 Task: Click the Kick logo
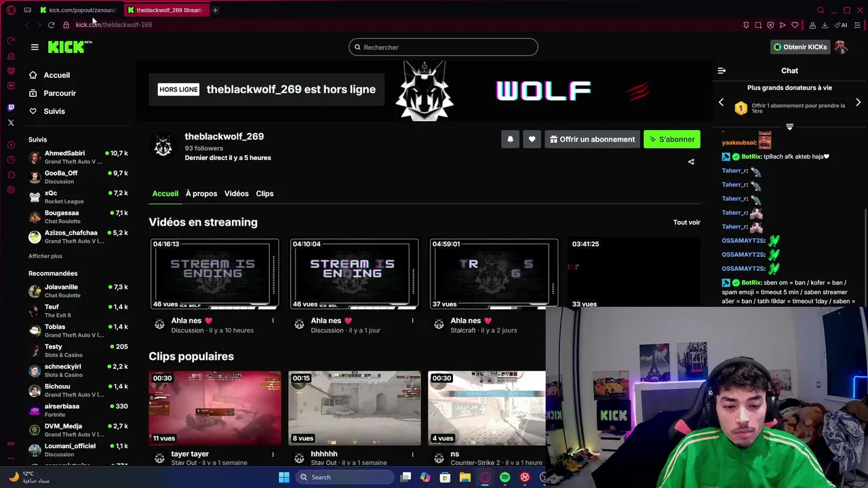pyautogui.click(x=69, y=47)
